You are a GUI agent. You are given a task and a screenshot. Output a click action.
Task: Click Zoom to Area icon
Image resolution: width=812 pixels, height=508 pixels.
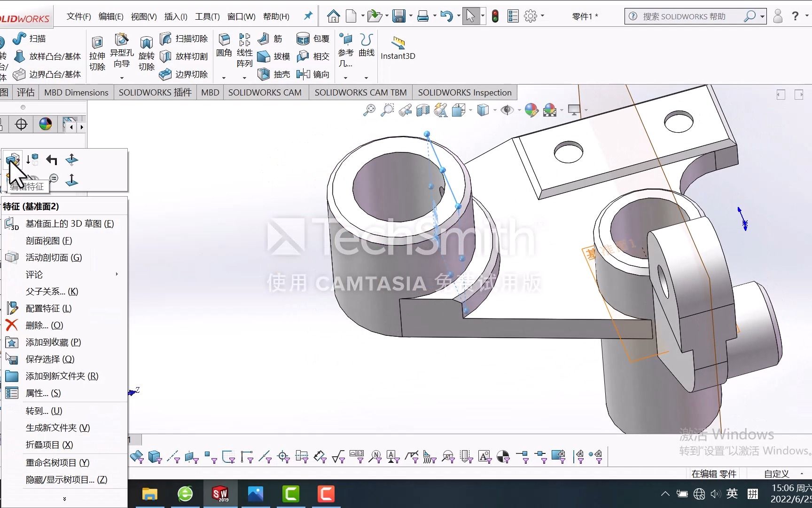[387, 111]
